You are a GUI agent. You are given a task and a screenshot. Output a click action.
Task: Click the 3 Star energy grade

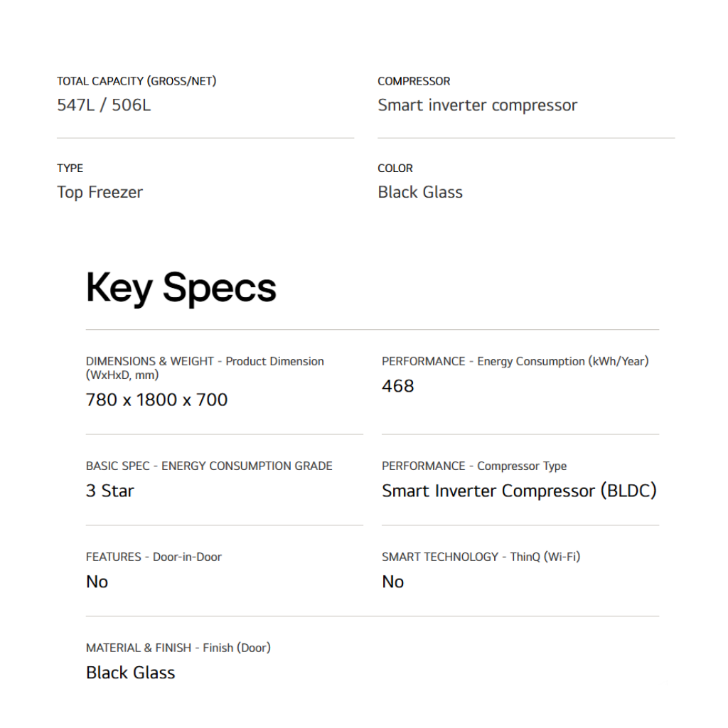point(110,491)
